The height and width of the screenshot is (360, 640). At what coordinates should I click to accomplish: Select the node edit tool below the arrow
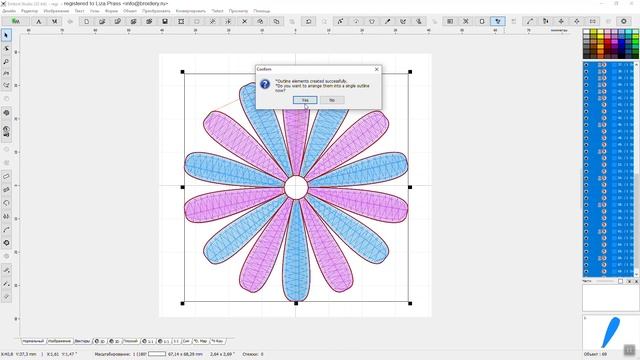click(x=6, y=49)
